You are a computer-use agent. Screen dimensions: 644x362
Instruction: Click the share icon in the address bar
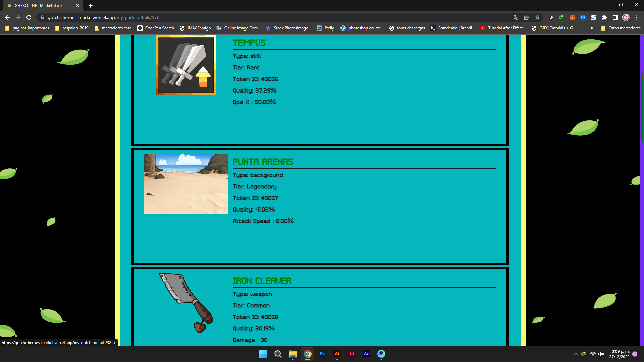[527, 17]
